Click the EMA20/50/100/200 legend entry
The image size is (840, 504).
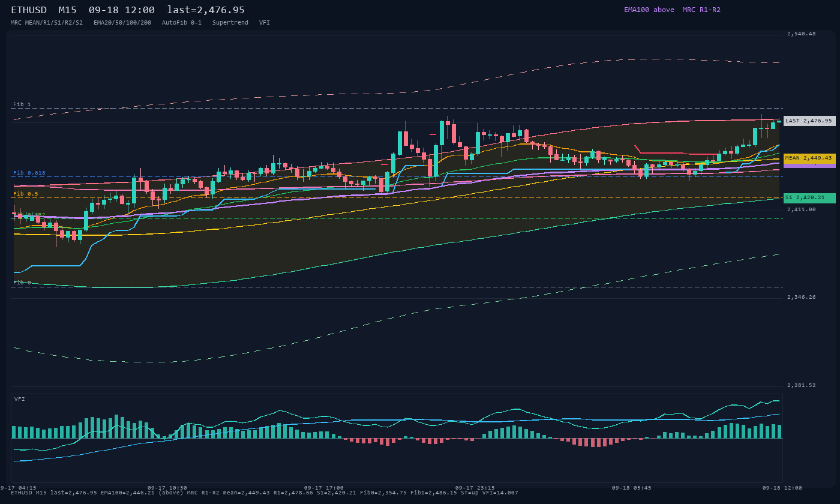click(x=122, y=22)
